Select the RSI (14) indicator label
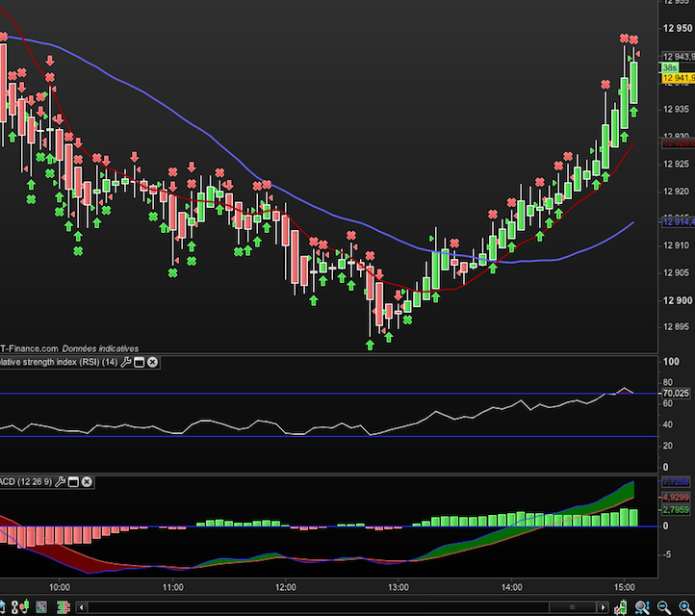The image size is (695, 616). click(x=59, y=362)
